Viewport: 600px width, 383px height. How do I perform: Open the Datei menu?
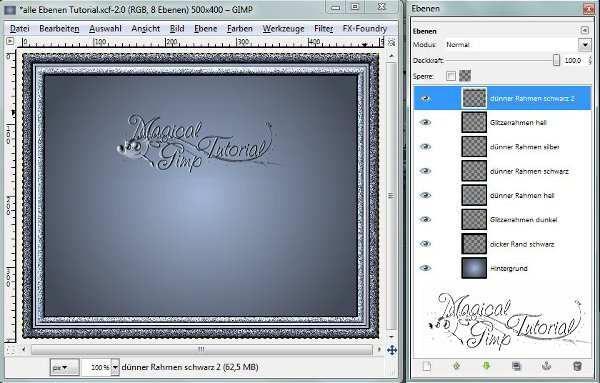[20, 29]
